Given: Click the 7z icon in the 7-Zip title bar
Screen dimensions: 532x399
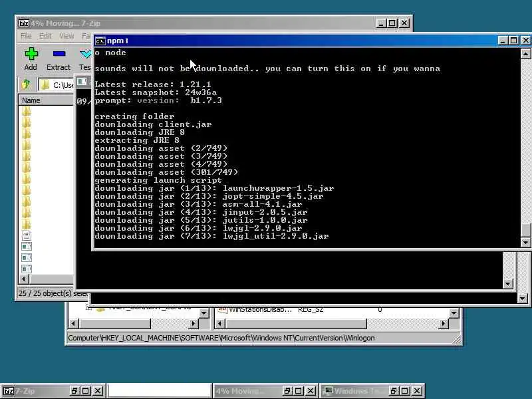Looking at the screenshot, I should point(24,23).
